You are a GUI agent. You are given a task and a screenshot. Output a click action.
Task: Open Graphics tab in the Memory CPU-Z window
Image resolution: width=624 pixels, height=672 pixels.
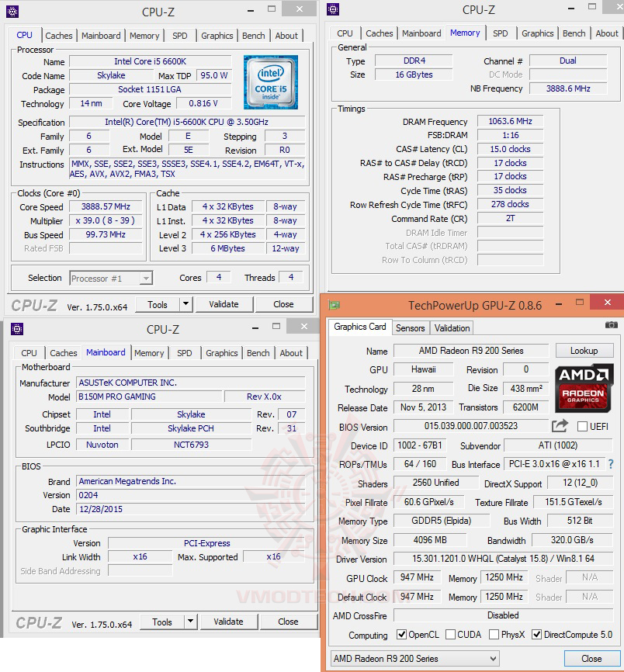click(537, 33)
